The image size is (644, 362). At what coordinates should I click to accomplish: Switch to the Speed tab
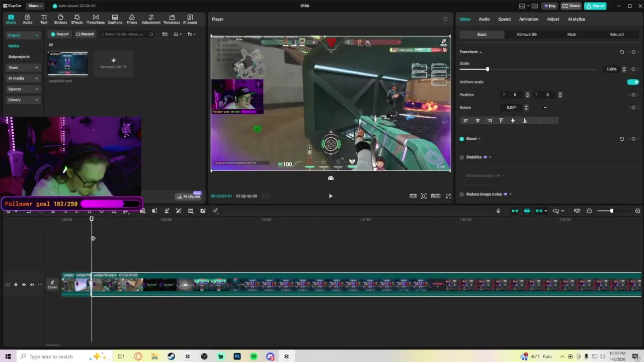[504, 19]
